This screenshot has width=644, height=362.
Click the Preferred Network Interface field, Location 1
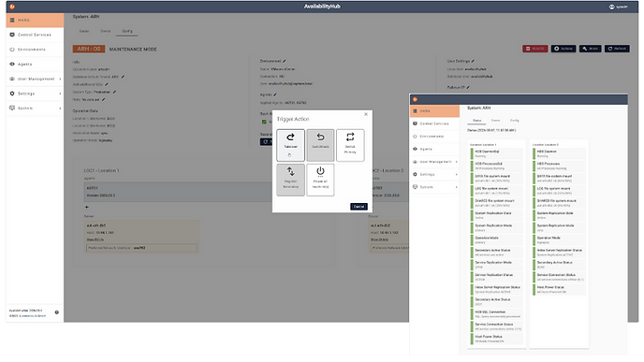pyautogui.click(x=140, y=248)
